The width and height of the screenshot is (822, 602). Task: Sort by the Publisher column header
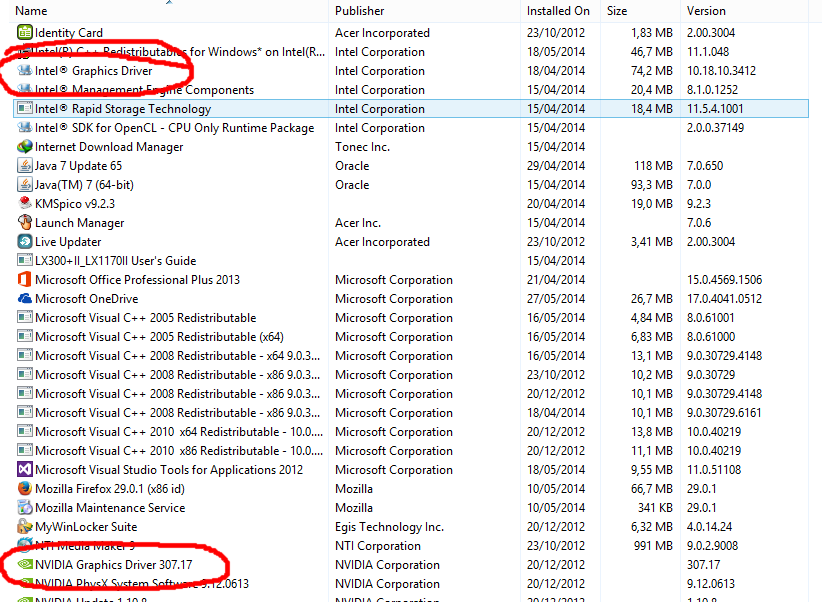[360, 10]
